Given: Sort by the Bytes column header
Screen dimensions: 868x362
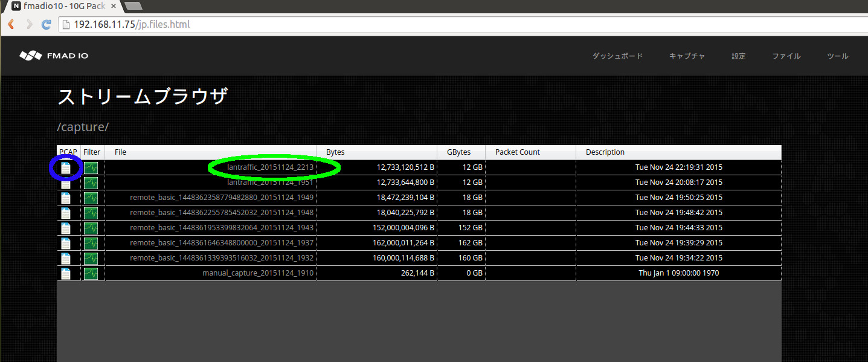Looking at the screenshot, I should [x=335, y=152].
